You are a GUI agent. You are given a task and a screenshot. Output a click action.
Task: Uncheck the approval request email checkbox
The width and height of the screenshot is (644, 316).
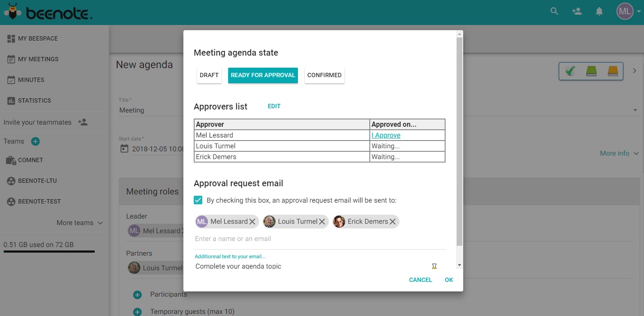coord(198,200)
